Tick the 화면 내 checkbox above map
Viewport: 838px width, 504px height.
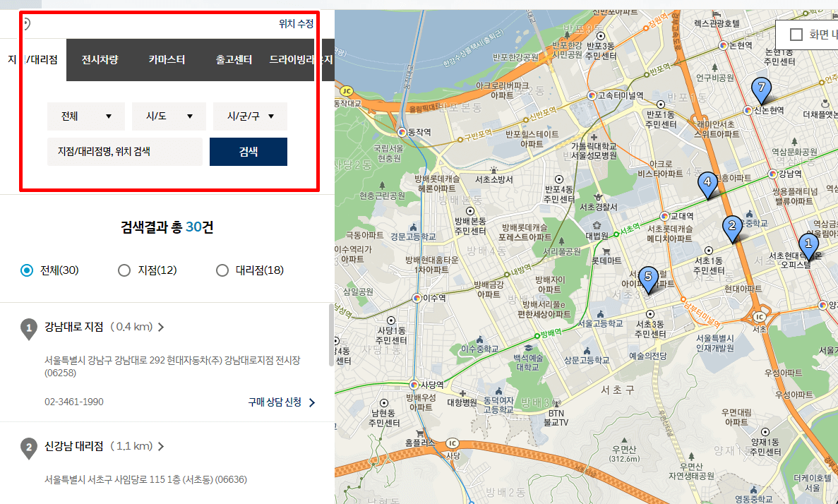click(x=796, y=35)
